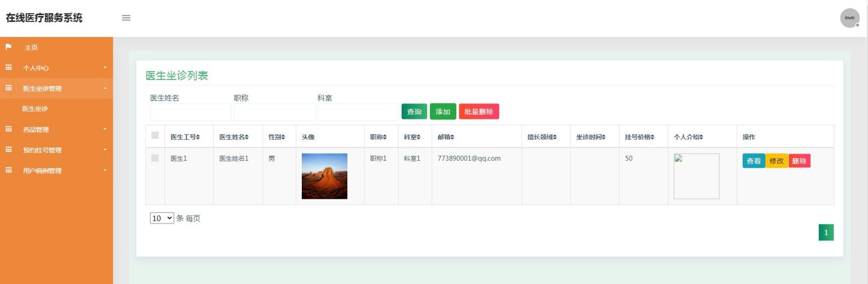Toggle the hamburger sidebar menu icon
868x284 pixels.
click(126, 18)
